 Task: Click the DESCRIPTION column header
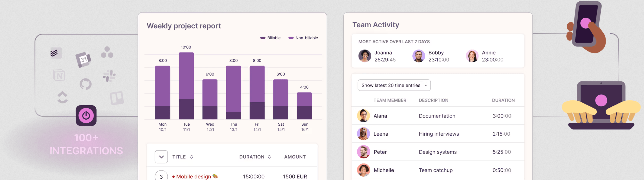point(433,100)
